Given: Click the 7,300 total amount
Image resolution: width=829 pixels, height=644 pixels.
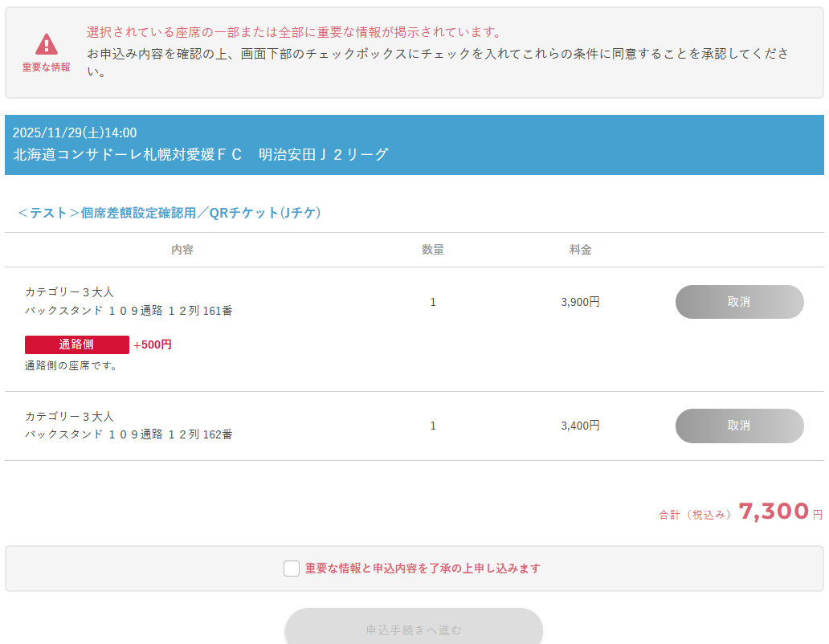Looking at the screenshot, I should coord(774,511).
